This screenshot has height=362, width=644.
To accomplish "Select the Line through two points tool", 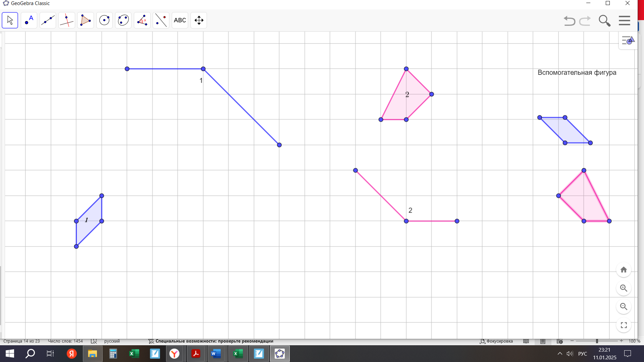I will coord(48,20).
